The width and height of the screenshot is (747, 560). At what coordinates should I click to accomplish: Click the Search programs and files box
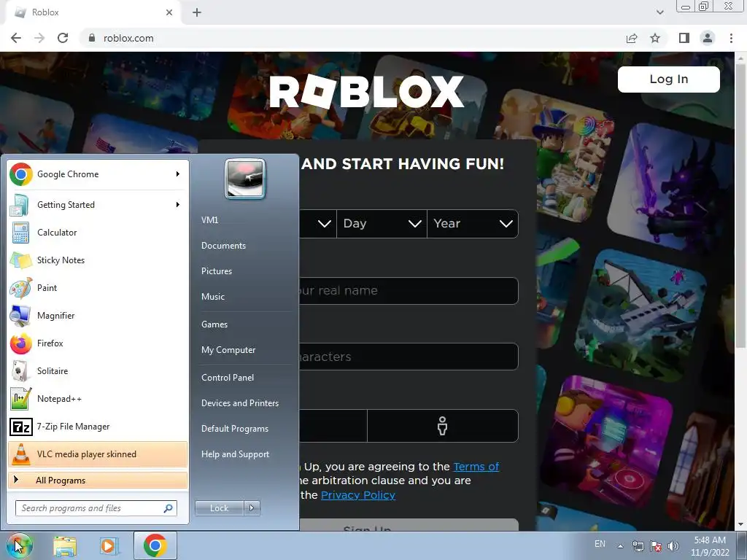[96, 508]
